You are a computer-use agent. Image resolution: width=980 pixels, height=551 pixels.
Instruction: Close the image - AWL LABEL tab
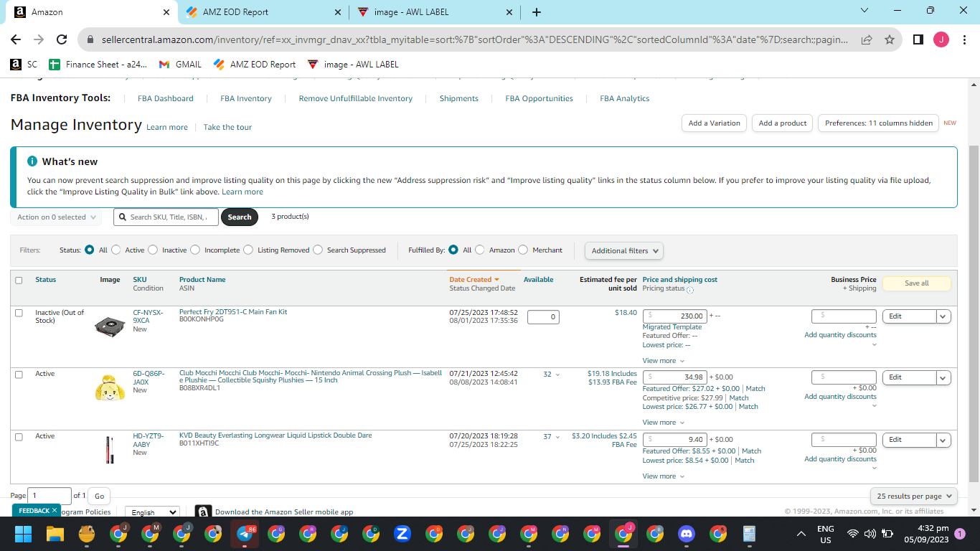(x=509, y=12)
